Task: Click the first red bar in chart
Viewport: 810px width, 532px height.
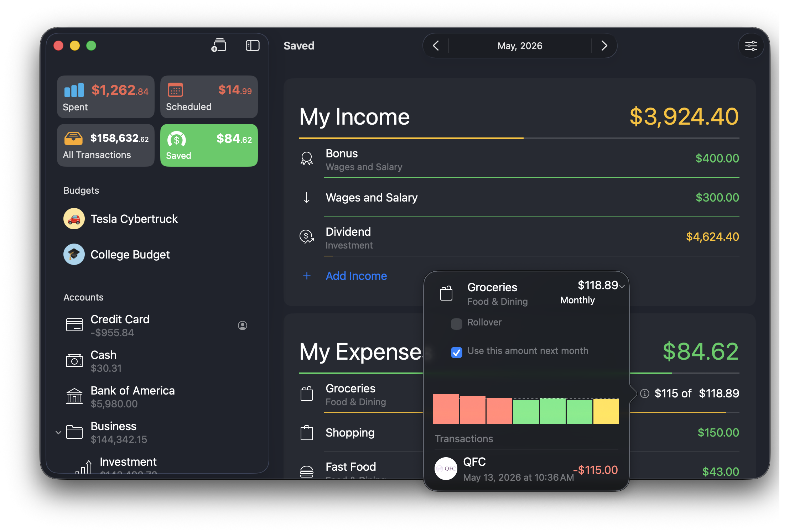Action: 446,408
